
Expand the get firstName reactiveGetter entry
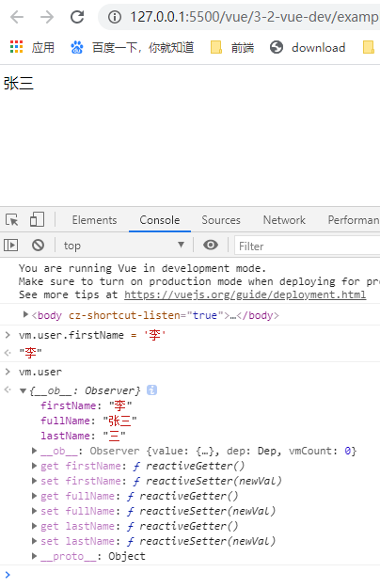tap(34, 466)
